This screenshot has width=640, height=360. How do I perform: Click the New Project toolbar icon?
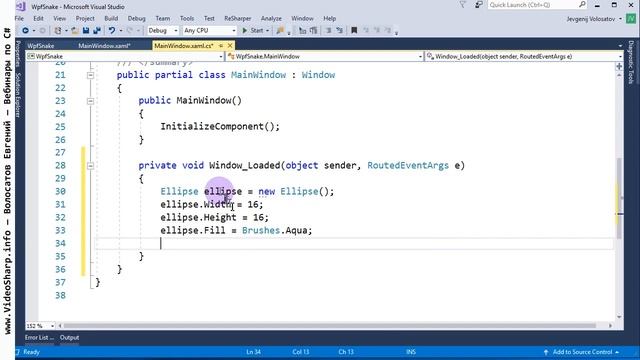58,31
